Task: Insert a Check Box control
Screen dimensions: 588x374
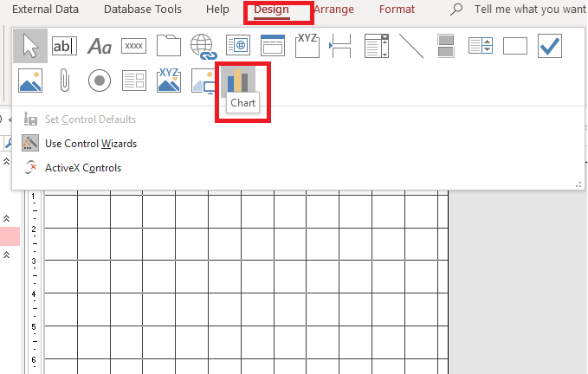Action: [550, 46]
